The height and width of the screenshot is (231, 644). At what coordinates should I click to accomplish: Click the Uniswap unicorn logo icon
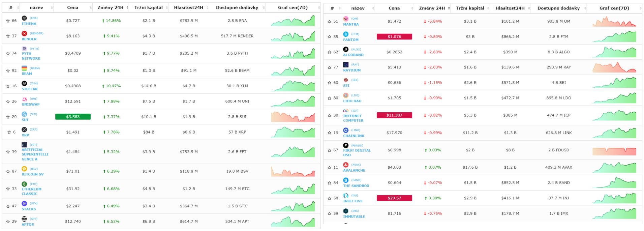pyautogui.click(x=24, y=99)
